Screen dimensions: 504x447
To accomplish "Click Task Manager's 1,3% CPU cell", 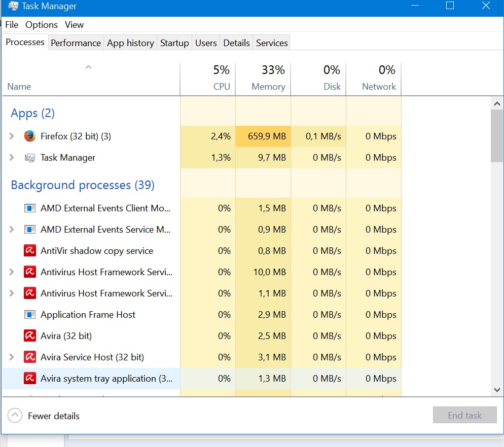I will pos(208,158).
